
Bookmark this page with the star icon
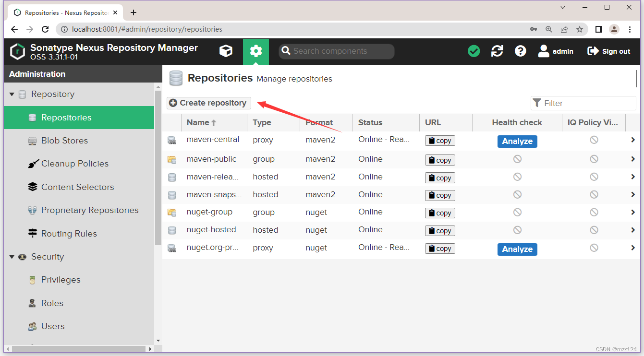(x=580, y=29)
